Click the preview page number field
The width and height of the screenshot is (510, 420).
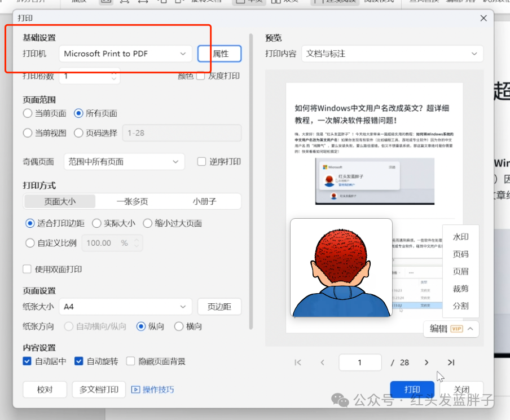(x=359, y=362)
